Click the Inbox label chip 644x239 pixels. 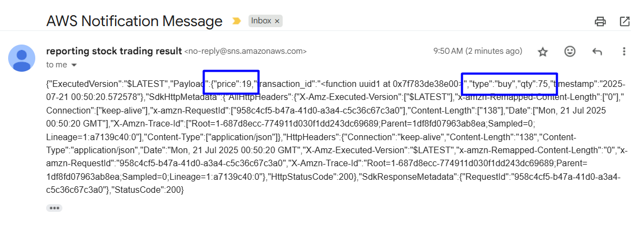click(x=261, y=21)
